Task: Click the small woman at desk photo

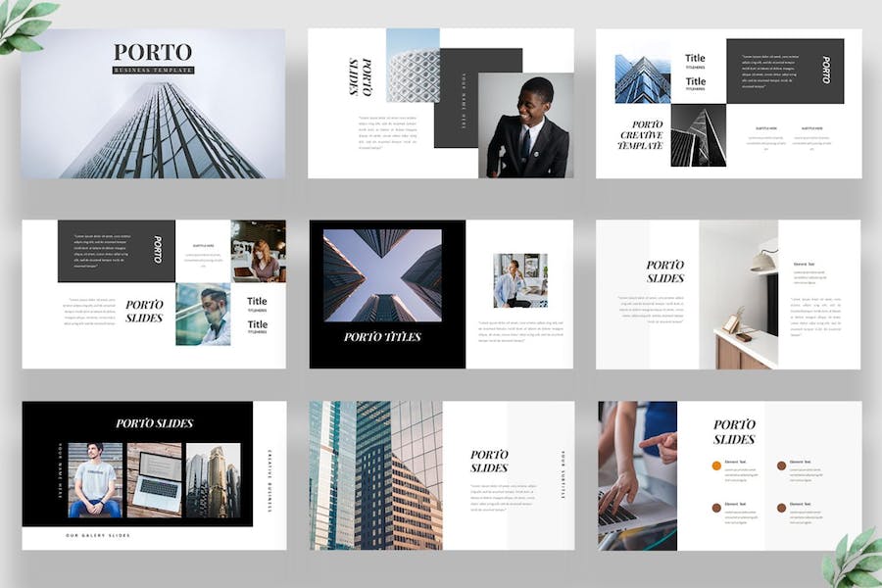Action: (x=520, y=281)
